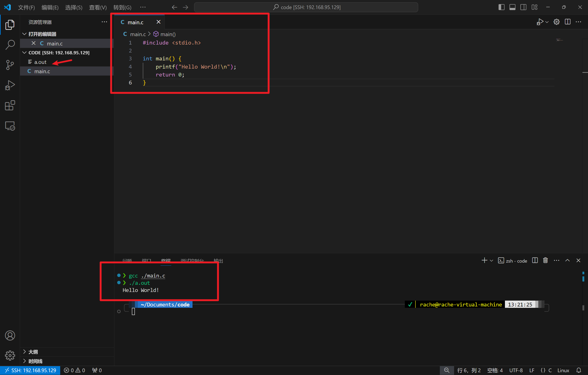The height and width of the screenshot is (375, 588).
Task: Open Explorer panel ellipsis menu
Action: pyautogui.click(x=104, y=22)
